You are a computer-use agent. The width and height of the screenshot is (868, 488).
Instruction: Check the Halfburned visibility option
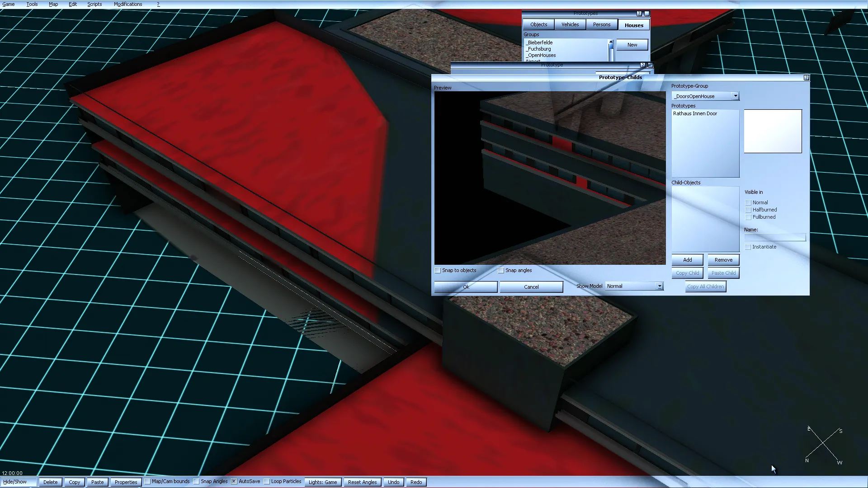(x=748, y=210)
